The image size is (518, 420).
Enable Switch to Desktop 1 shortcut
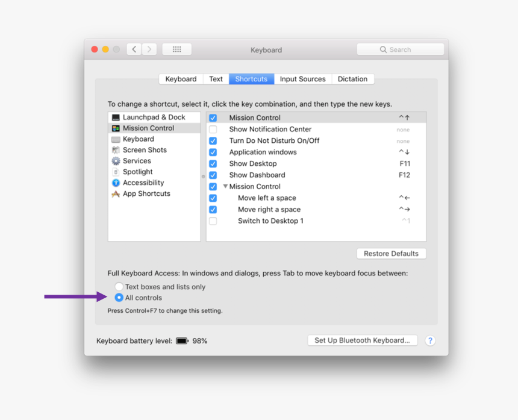pyautogui.click(x=213, y=221)
